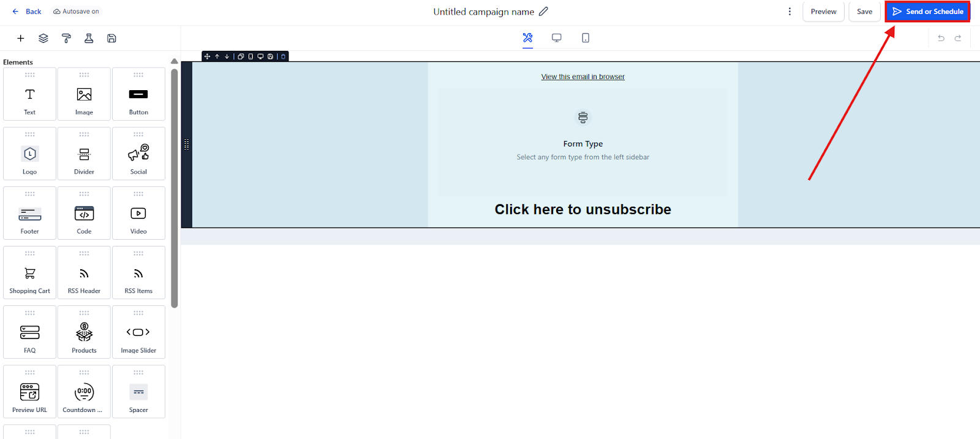Open the three-dot more options menu
Viewport: 980px width, 439px height.
790,12
